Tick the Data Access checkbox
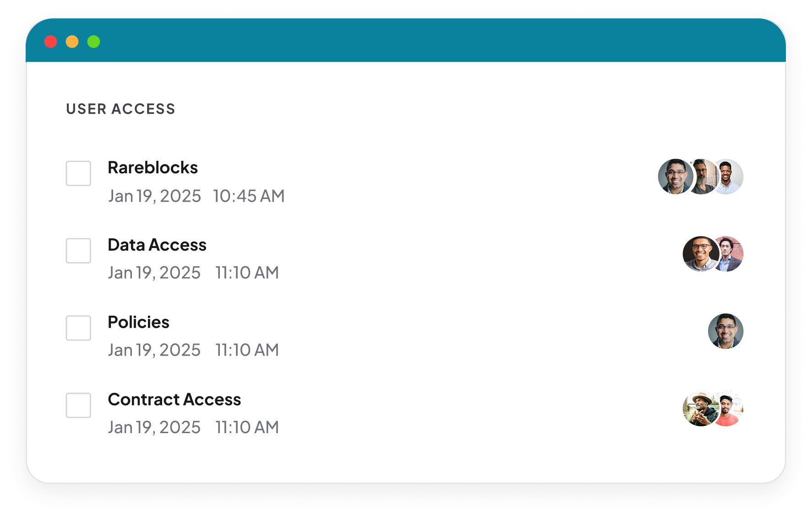This screenshot has width=812, height=517. (78, 251)
